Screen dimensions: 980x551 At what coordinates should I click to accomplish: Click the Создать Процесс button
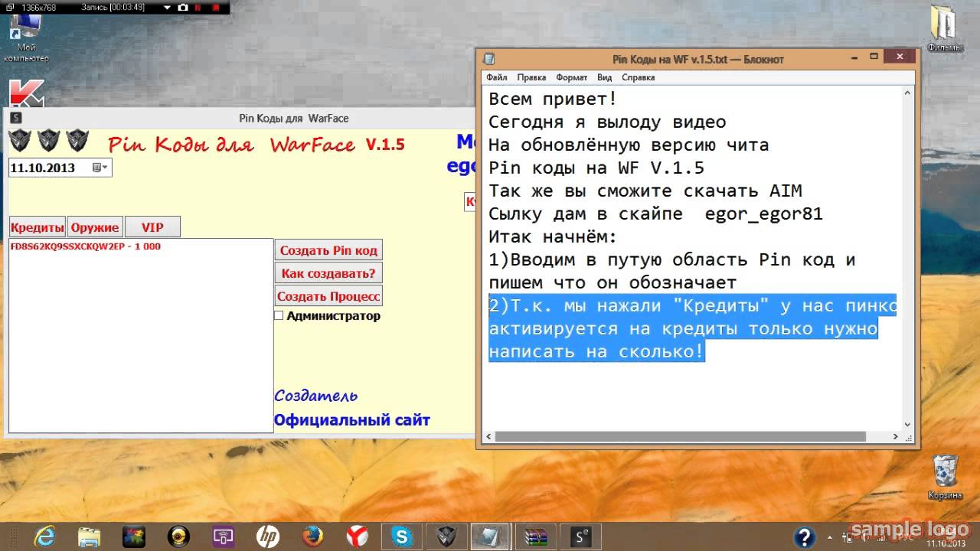click(x=328, y=296)
